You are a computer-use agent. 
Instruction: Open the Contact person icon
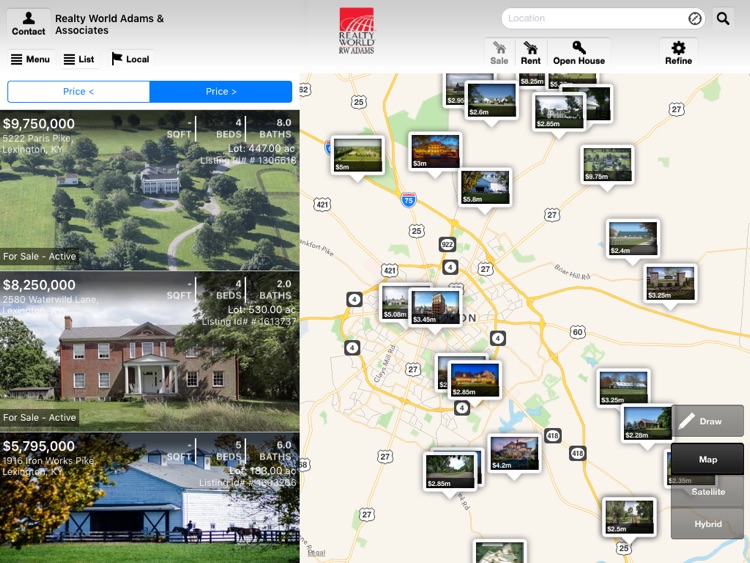[x=28, y=23]
